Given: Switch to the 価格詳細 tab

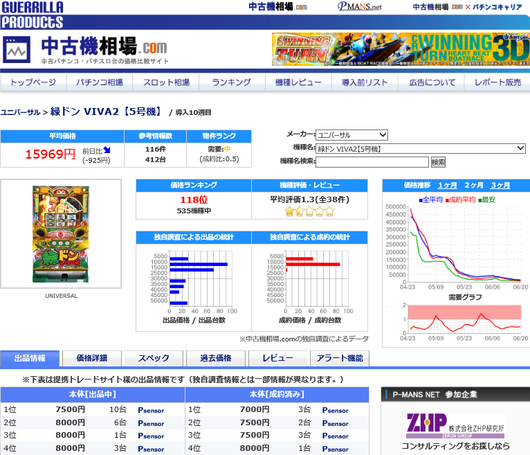Looking at the screenshot, I should [x=92, y=358].
